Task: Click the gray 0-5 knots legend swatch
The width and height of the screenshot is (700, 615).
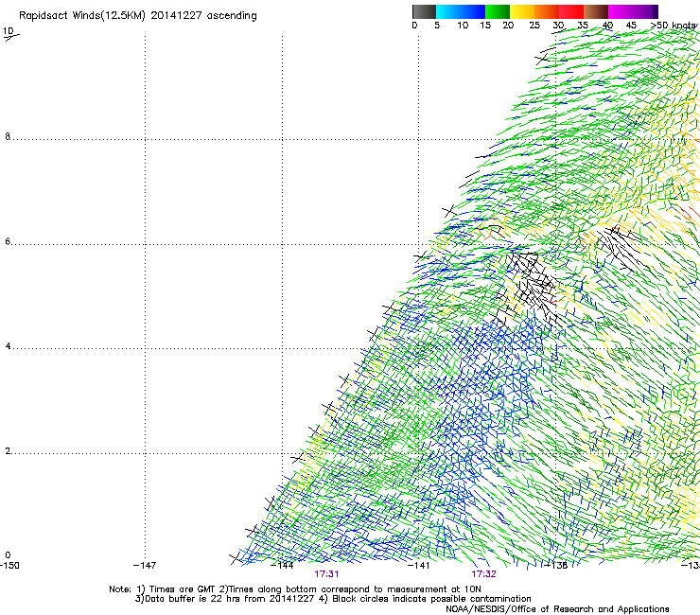Action: [424, 11]
